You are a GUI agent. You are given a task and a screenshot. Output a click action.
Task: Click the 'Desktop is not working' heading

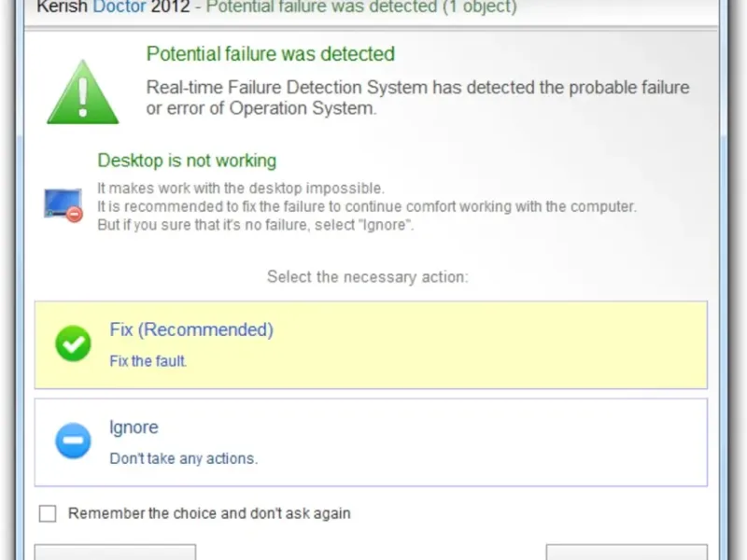tap(187, 161)
